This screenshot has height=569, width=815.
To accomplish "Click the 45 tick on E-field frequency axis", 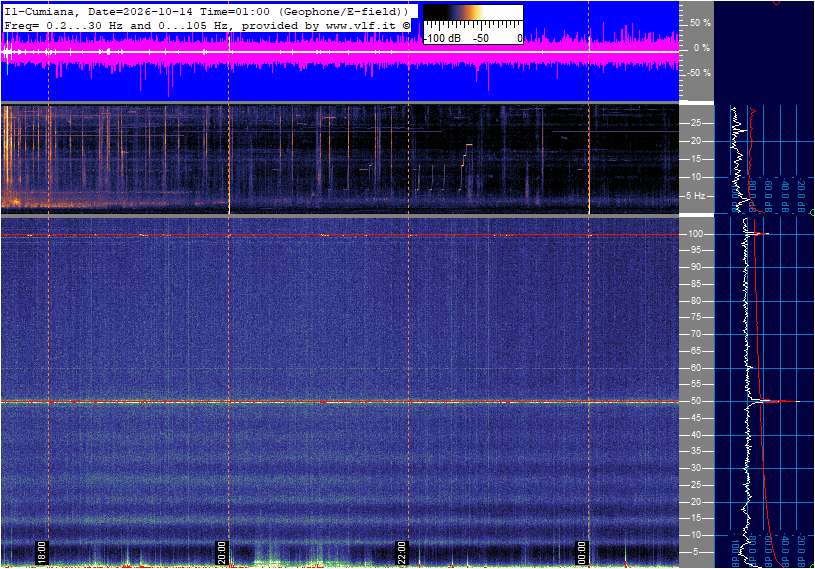I will [695, 418].
